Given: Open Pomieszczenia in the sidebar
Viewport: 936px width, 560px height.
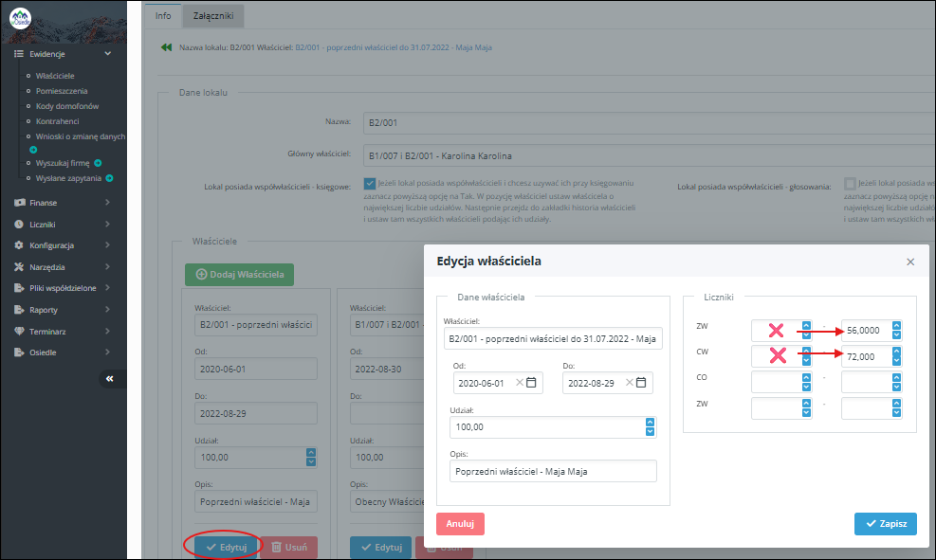Looking at the screenshot, I should point(63,90).
